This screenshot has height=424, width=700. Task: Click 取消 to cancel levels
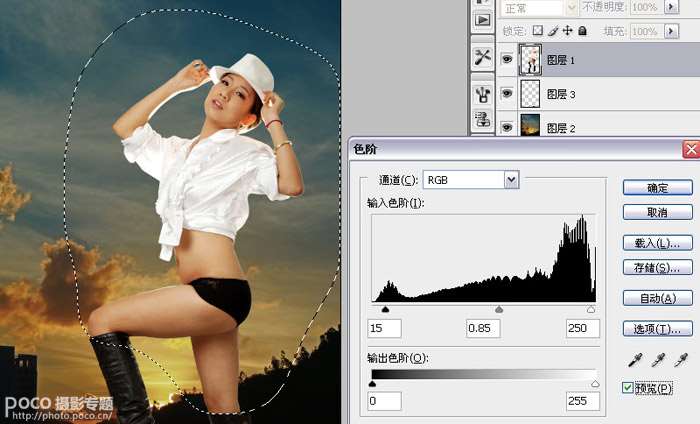(658, 212)
